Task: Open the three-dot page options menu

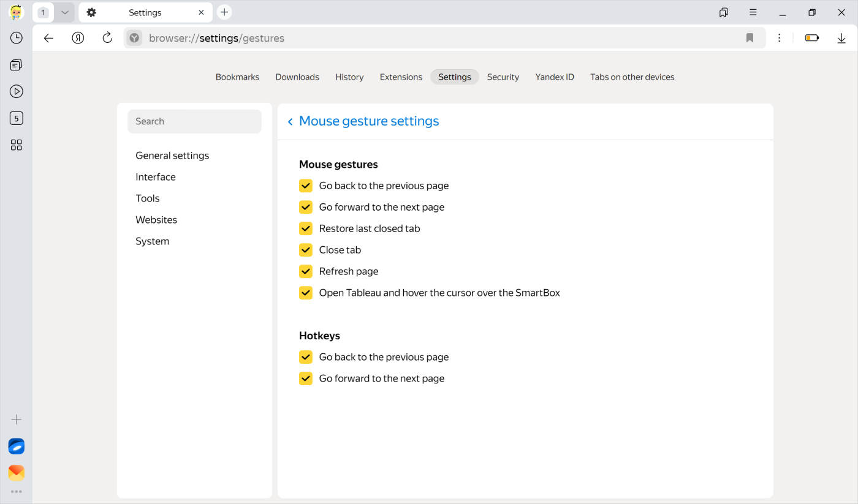Action: (779, 38)
